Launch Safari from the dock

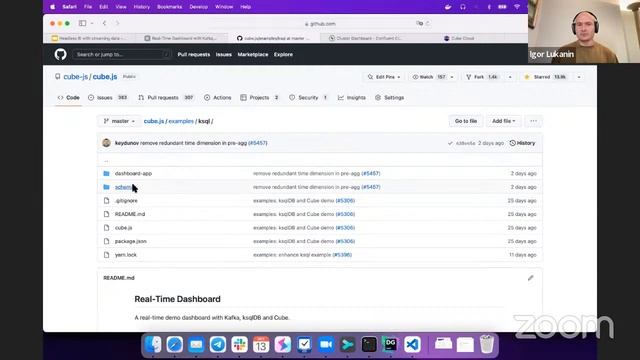click(x=175, y=344)
